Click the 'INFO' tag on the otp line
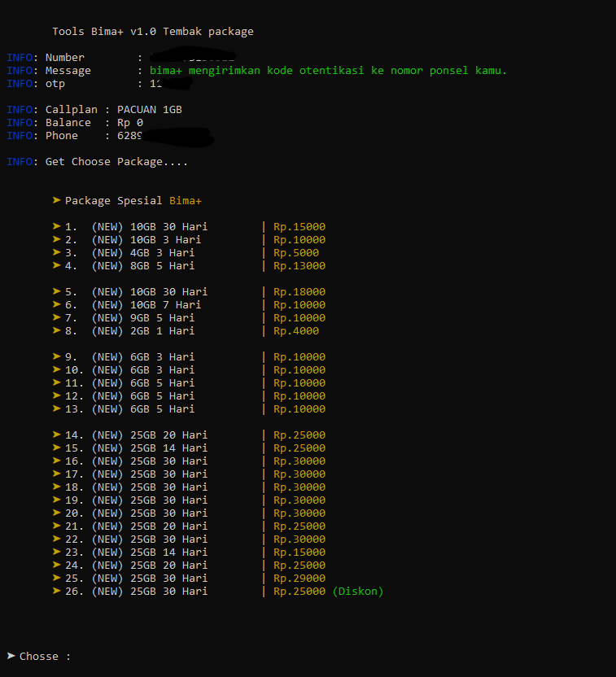This screenshot has width=616, height=677. tap(20, 83)
